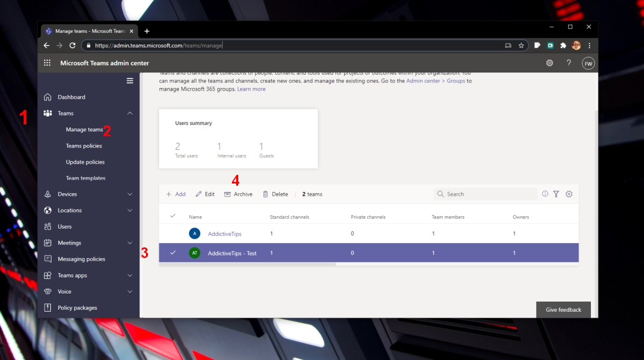Image resolution: width=644 pixels, height=360 pixels.
Task: Open Update policies in sidebar
Action: tap(85, 162)
